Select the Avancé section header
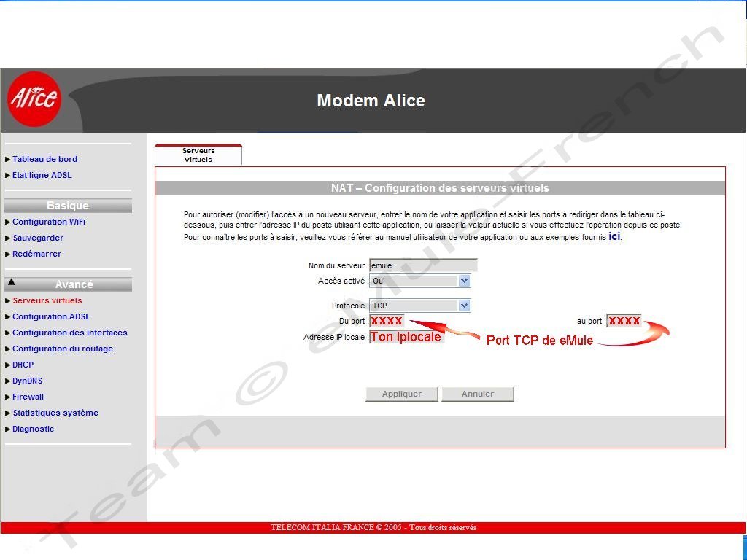The image size is (747, 560). (x=68, y=284)
